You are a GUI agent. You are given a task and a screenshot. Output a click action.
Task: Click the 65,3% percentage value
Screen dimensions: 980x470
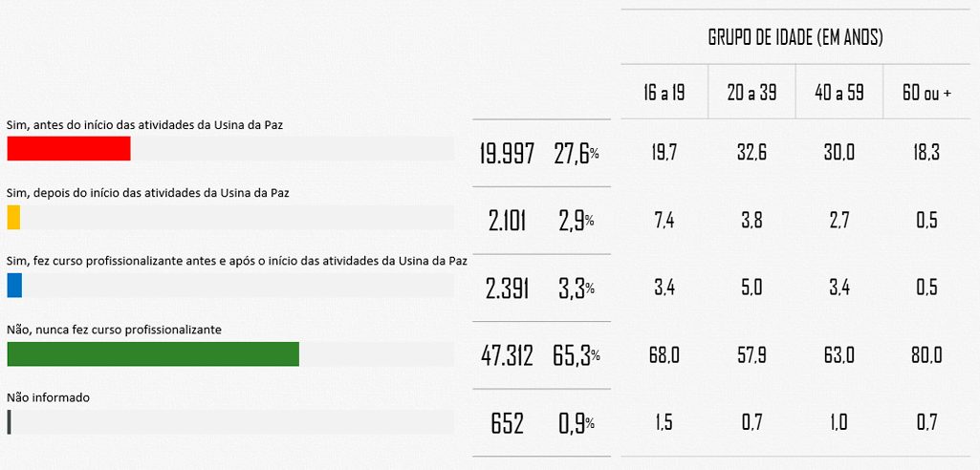pos(576,355)
